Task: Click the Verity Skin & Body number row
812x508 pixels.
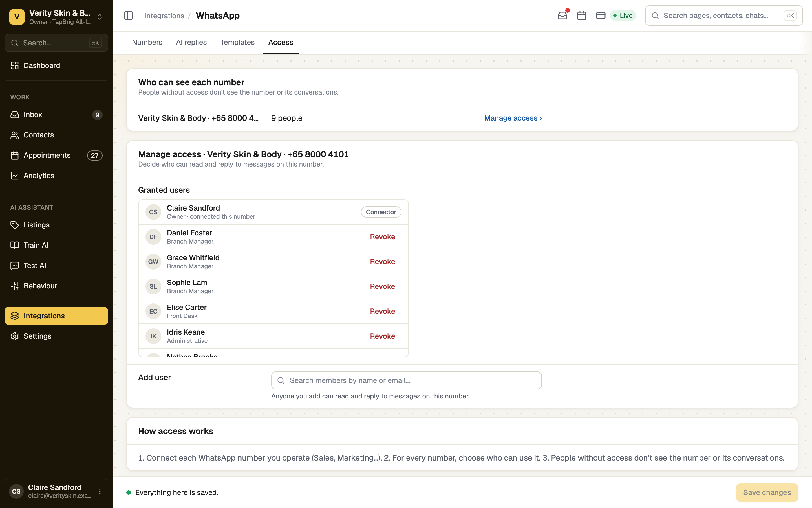Action: (462, 118)
